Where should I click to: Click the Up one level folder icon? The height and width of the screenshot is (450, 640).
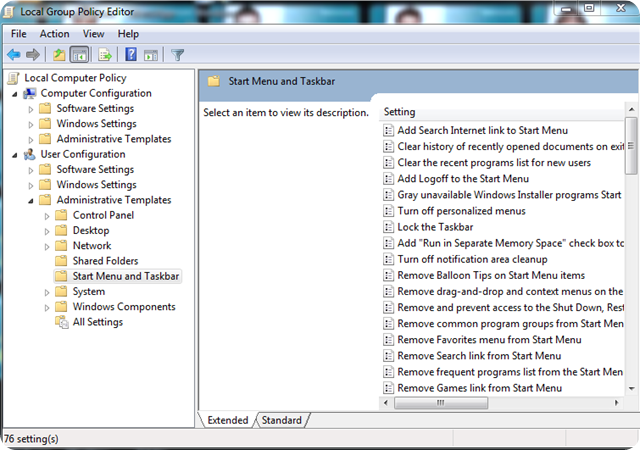pos(59,54)
